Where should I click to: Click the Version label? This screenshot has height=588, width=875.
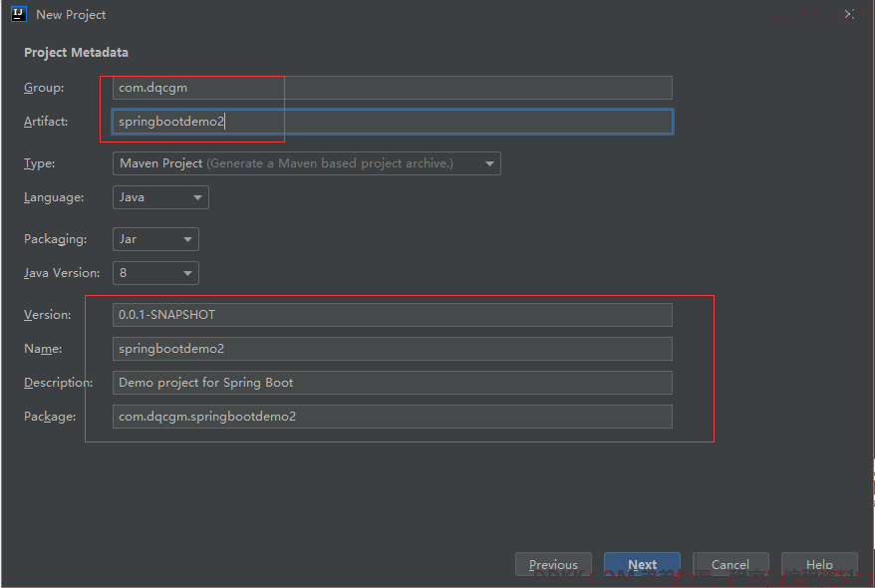(48, 315)
